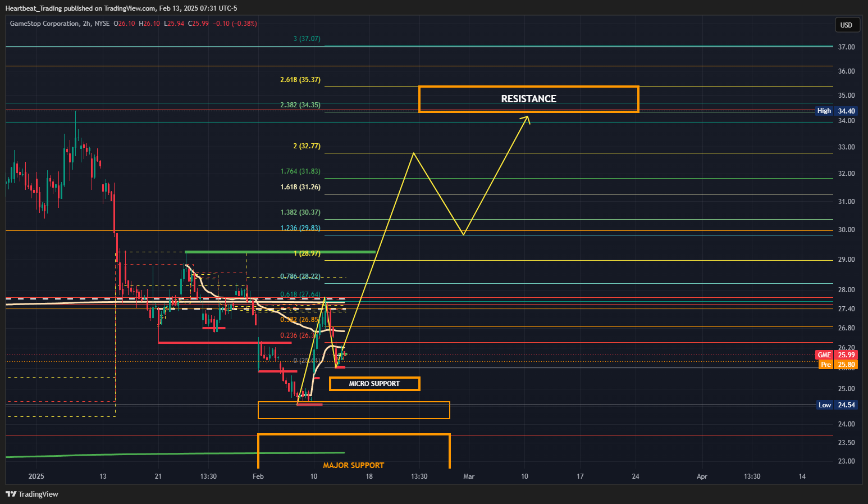Select the MAJOR SUPPORT label text
This screenshot has height=504, width=868.
(353, 465)
